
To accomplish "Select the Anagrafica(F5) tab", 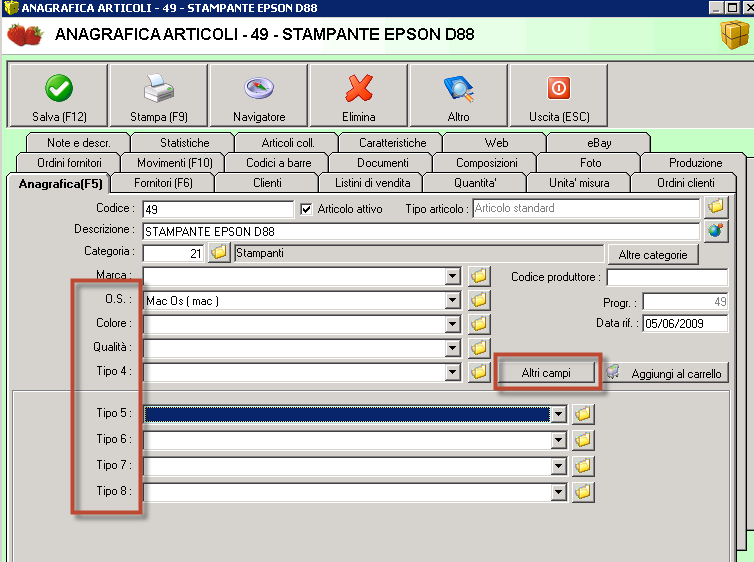I will [x=60, y=184].
